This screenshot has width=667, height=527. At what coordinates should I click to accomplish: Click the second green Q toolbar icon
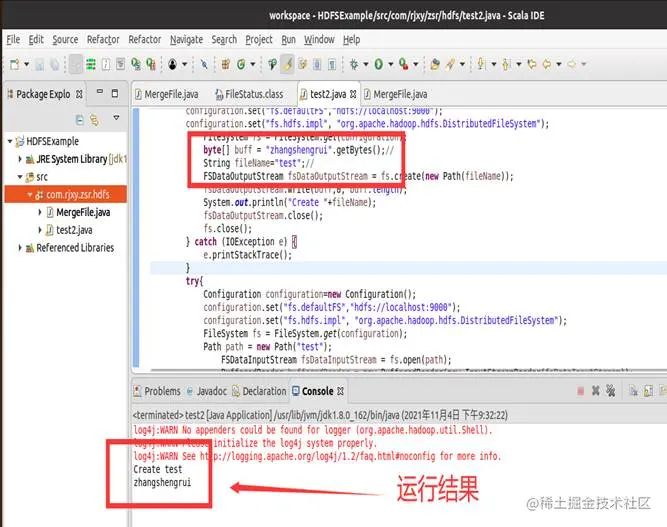(x=151, y=64)
